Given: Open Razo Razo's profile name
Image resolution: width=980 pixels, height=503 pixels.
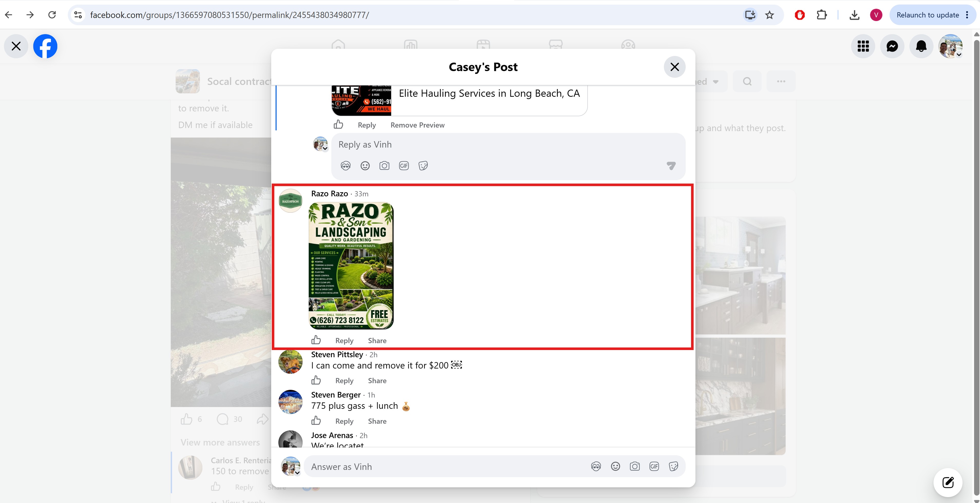Looking at the screenshot, I should (x=329, y=194).
